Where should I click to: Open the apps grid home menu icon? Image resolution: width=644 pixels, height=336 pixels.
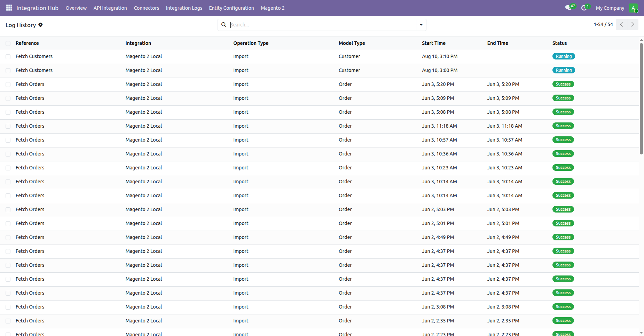pyautogui.click(x=9, y=8)
